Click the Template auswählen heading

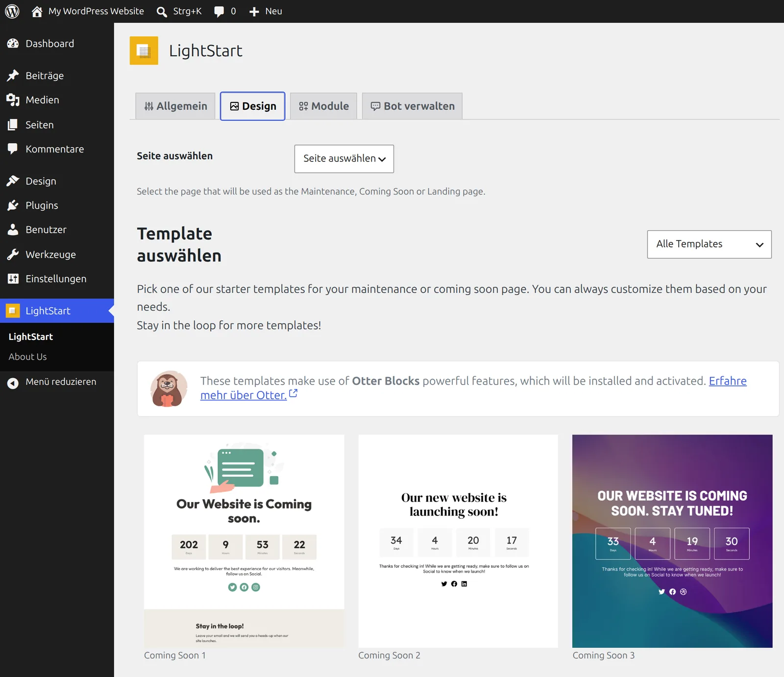[179, 244]
